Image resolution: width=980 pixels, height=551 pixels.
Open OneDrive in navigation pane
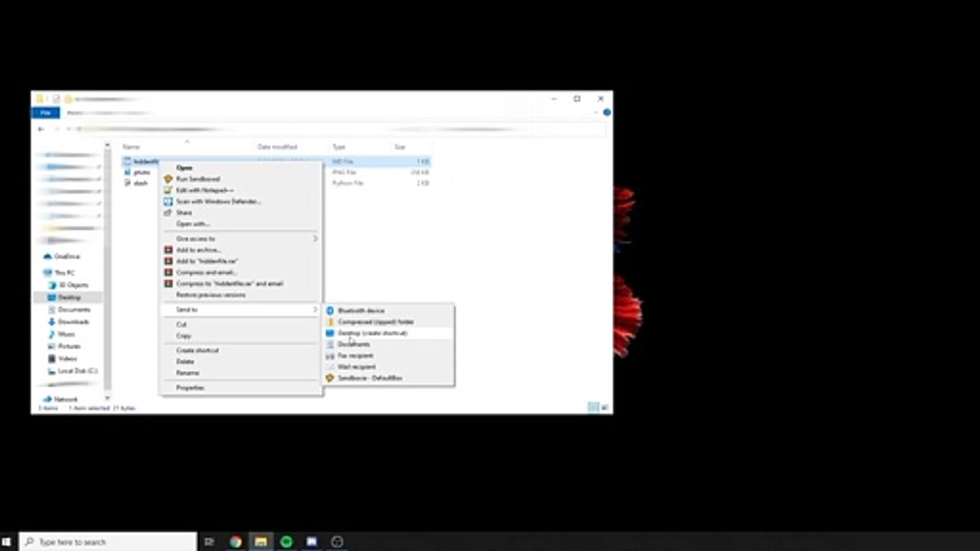point(61,256)
